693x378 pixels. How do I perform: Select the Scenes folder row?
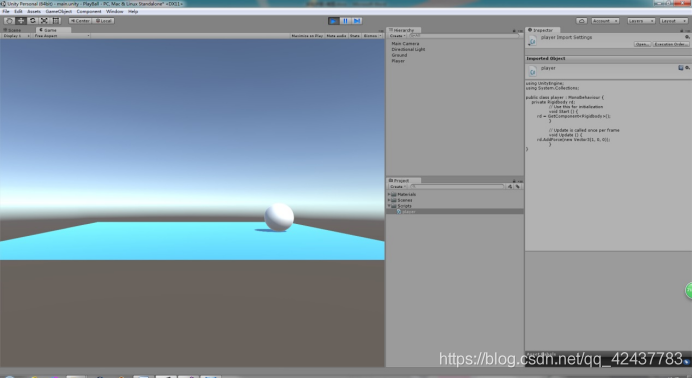[x=455, y=200]
